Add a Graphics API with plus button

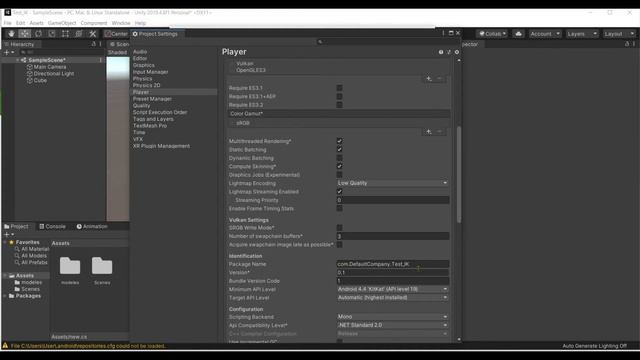[x=429, y=78]
